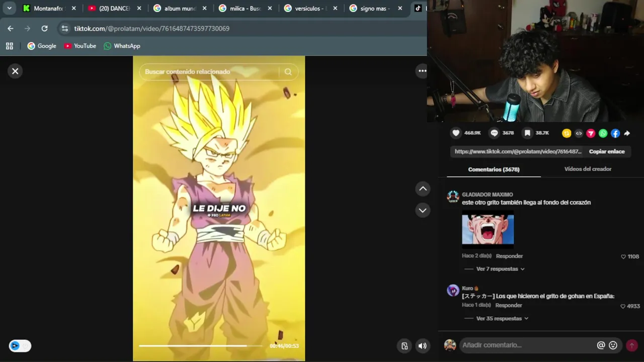
Task: Click the tiktok.com URL in address bar
Action: pyautogui.click(x=152, y=29)
